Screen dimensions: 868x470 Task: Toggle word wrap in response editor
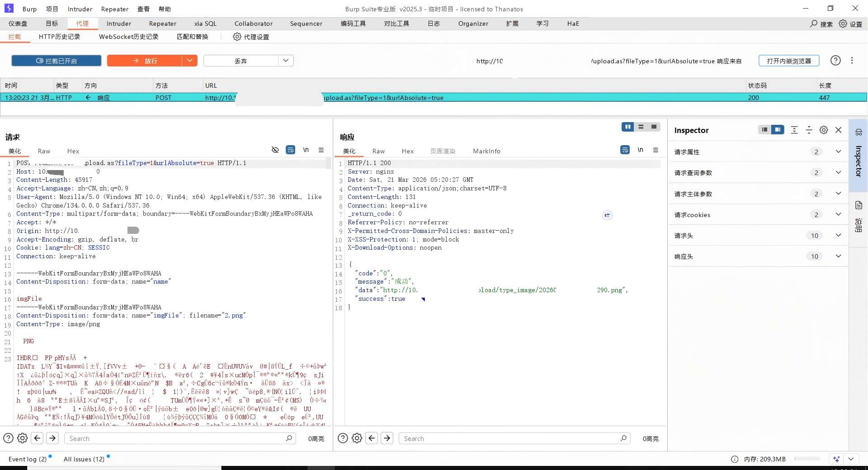click(625, 150)
